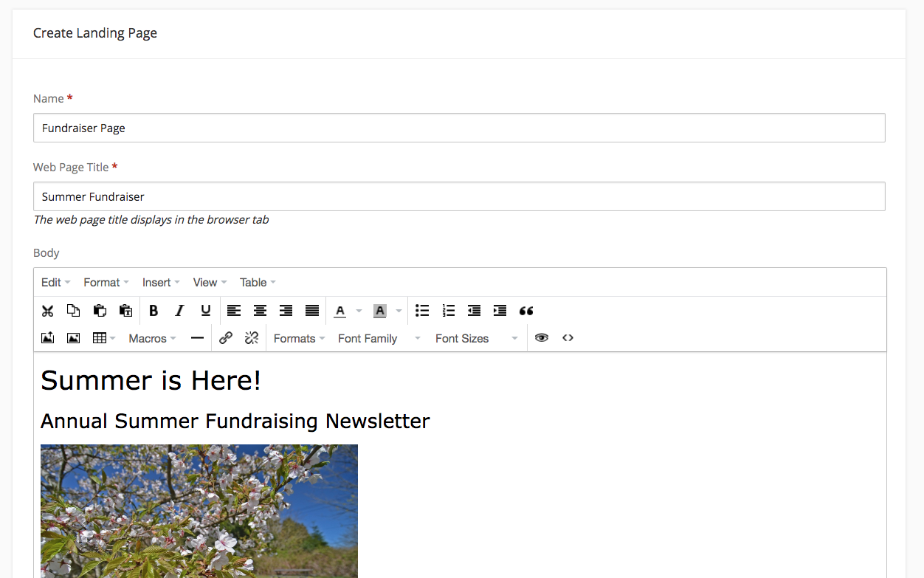The image size is (924, 578).
Task: Click inside the Name input field
Action: (459, 127)
